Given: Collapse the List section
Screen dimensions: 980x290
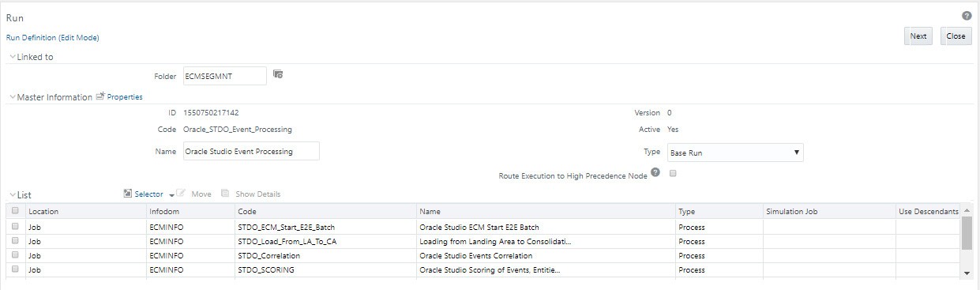Looking at the screenshot, I should pos(12,194).
